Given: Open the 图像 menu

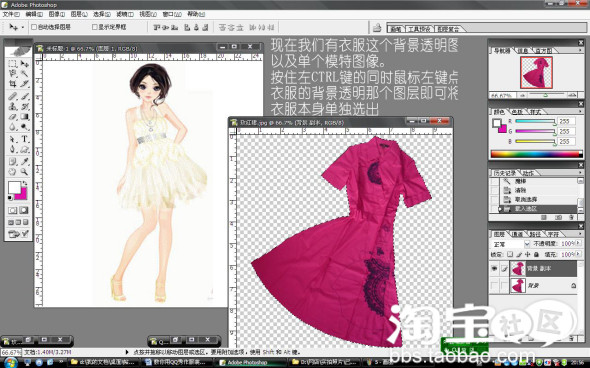Looking at the screenshot, I should point(56,14).
